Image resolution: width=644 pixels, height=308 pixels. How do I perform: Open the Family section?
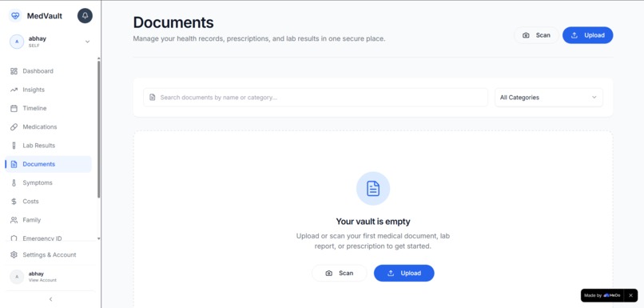49,220
